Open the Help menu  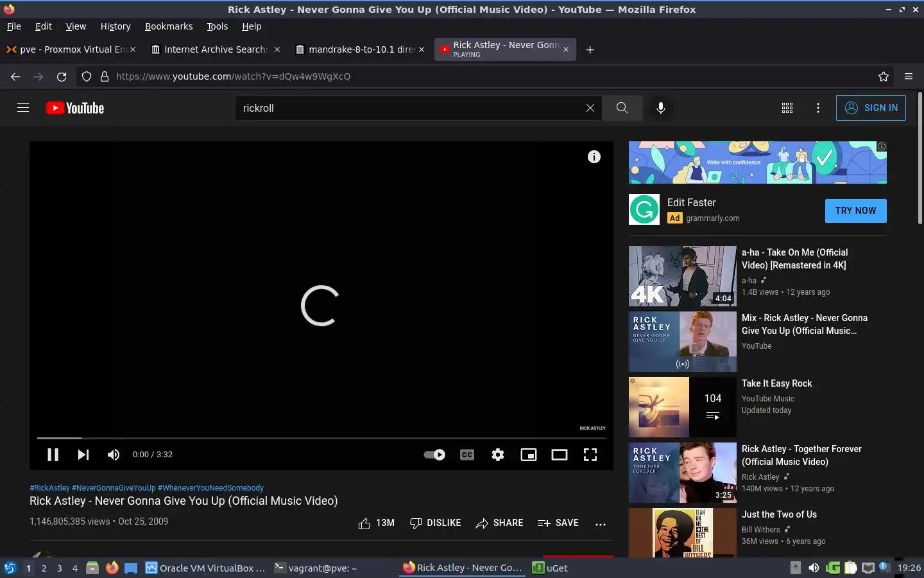(252, 26)
